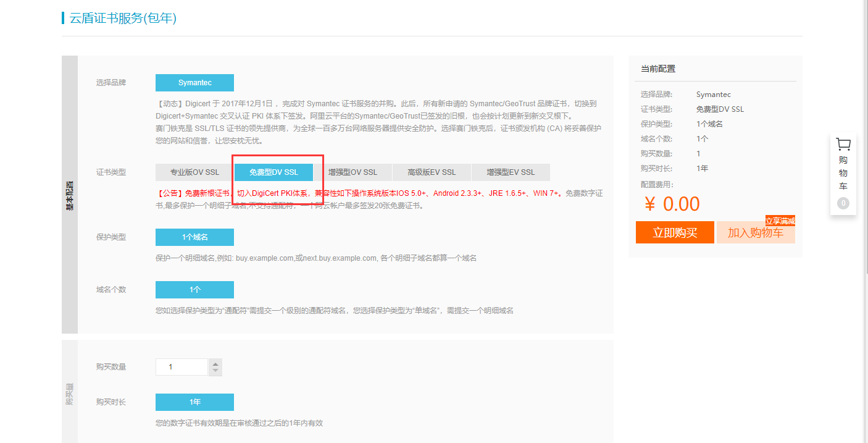Click the 选择品牌 label in form
868x443 pixels.
(111, 83)
